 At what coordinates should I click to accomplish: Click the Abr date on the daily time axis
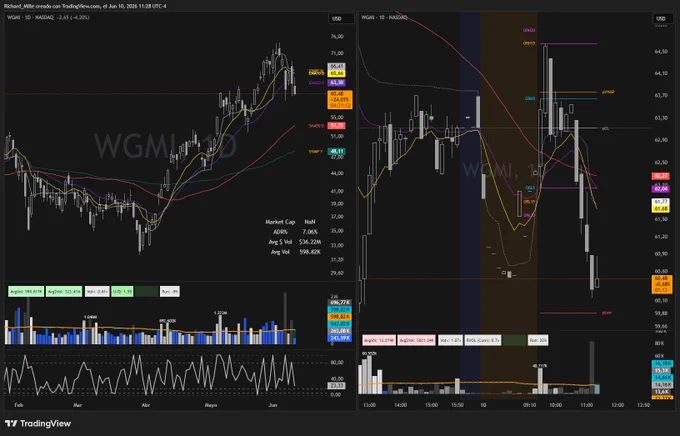point(146,405)
